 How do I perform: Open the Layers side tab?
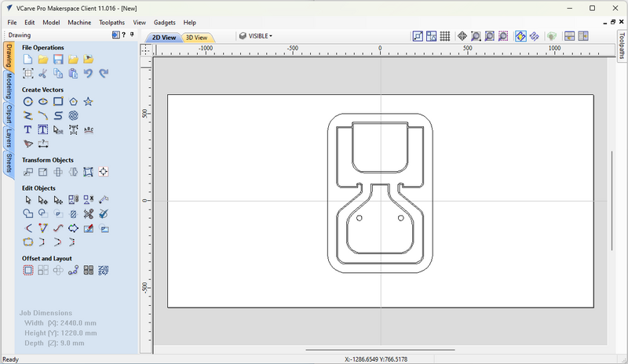(8, 140)
